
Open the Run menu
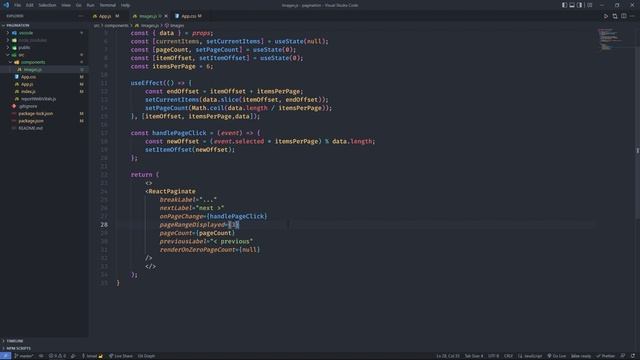tap(90, 5)
